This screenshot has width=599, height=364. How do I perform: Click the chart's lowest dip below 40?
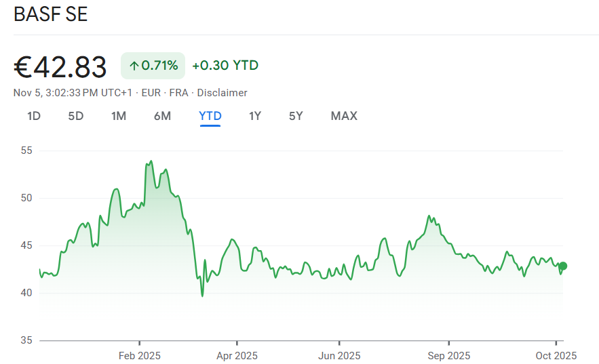tap(202, 296)
